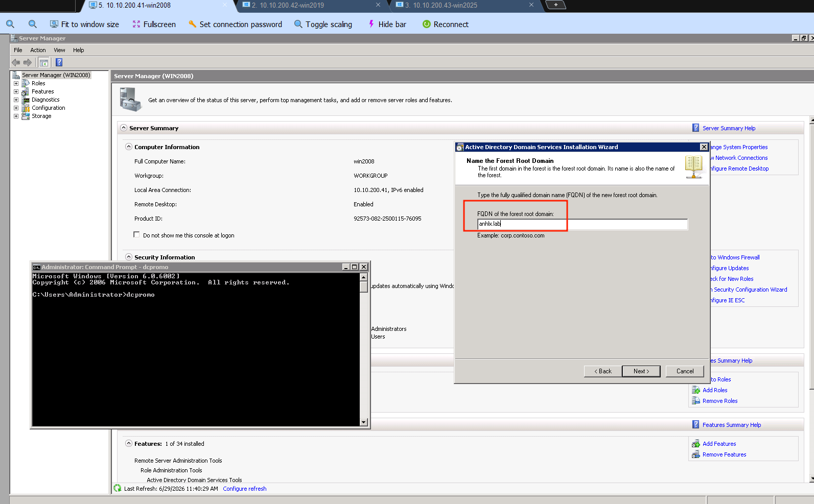The image size is (814, 504).
Task: Click the Add Roles link
Action: [715, 390]
